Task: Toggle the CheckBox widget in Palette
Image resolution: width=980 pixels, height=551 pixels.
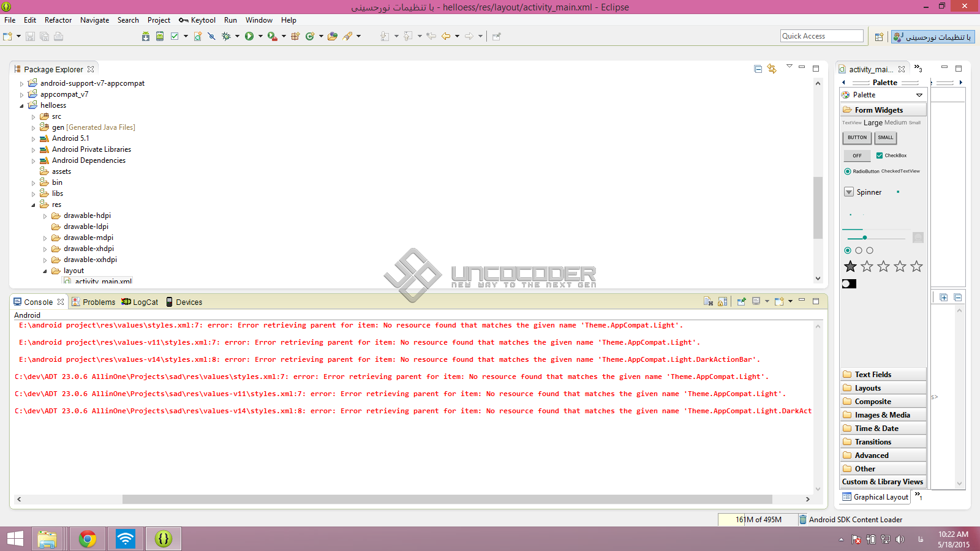Action: (891, 156)
